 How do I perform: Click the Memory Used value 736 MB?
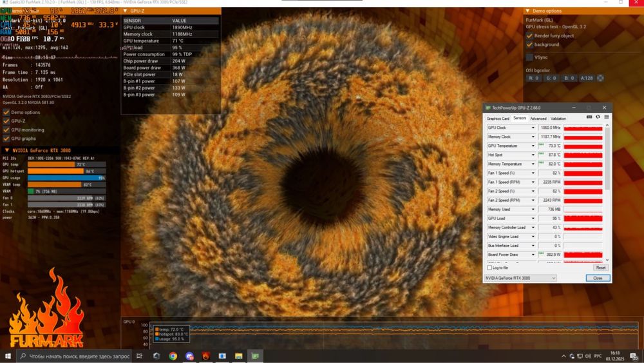pos(550,210)
